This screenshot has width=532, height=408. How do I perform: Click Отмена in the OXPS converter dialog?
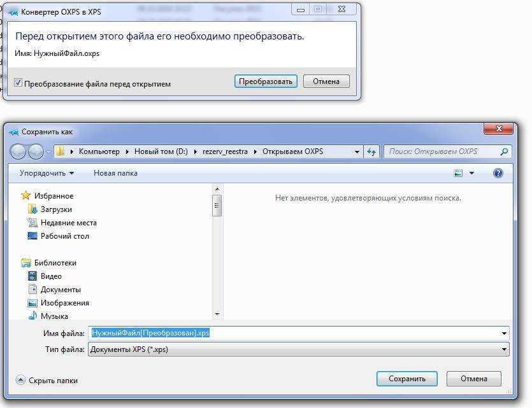326,81
